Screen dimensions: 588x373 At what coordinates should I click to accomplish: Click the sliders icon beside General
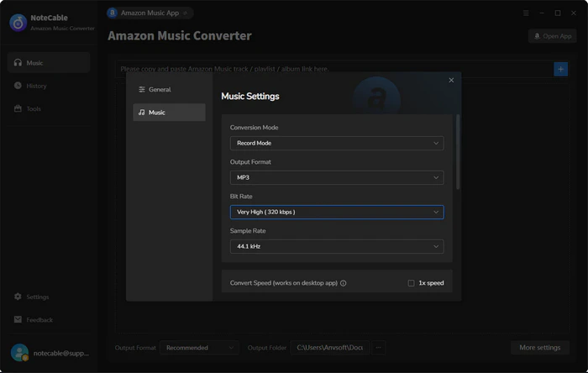[x=142, y=89]
